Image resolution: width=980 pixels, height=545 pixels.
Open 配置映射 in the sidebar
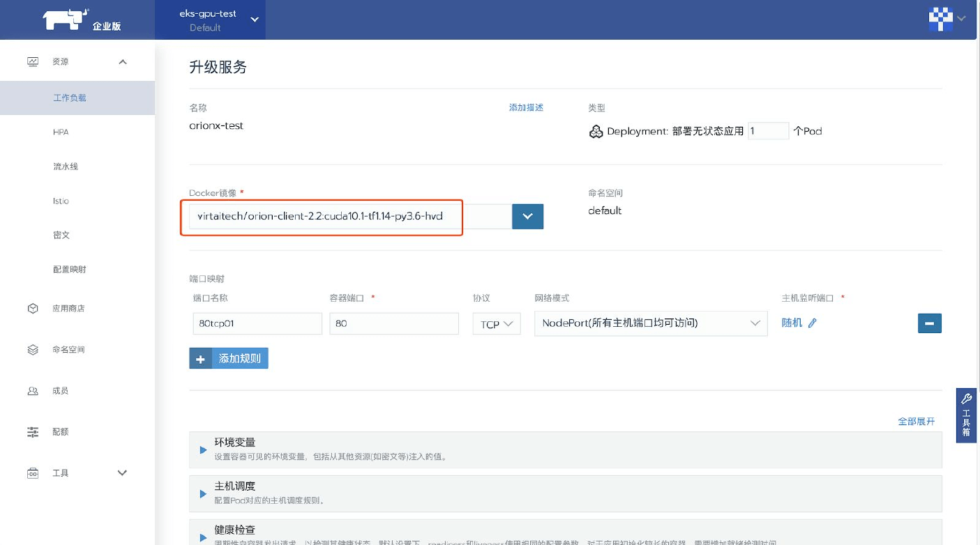[x=70, y=269]
